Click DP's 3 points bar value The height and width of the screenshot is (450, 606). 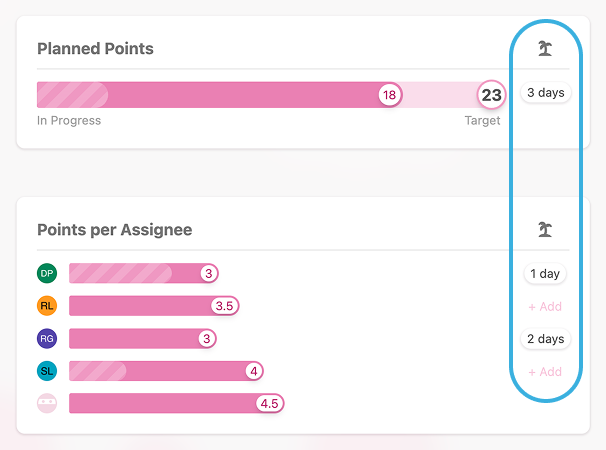pos(207,273)
